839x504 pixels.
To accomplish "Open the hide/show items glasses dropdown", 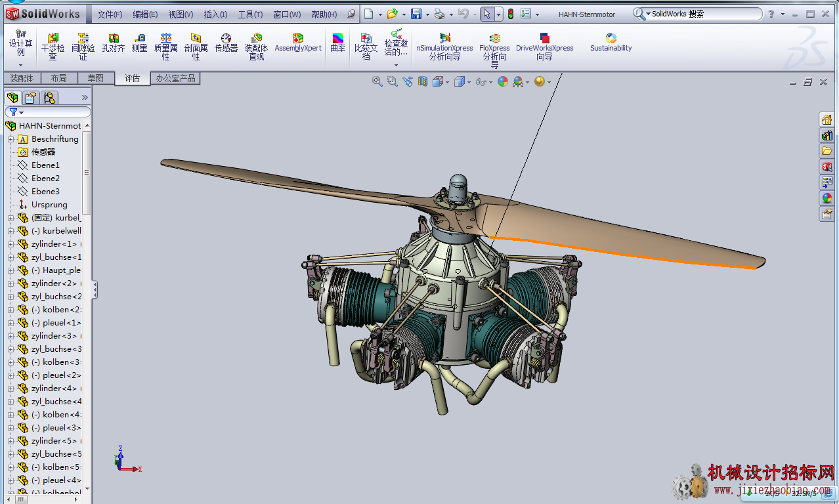I will pyautogui.click(x=491, y=82).
